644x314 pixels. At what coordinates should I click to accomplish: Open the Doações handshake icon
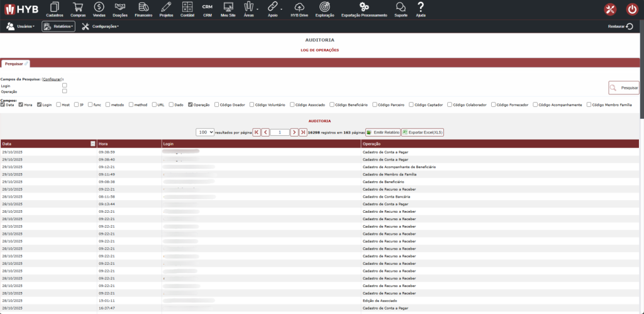(119, 9)
